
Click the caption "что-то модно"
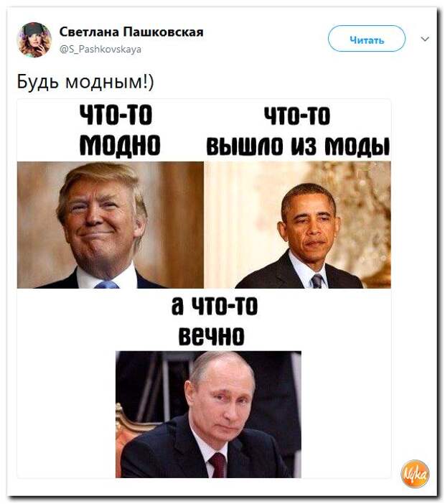tap(120, 131)
